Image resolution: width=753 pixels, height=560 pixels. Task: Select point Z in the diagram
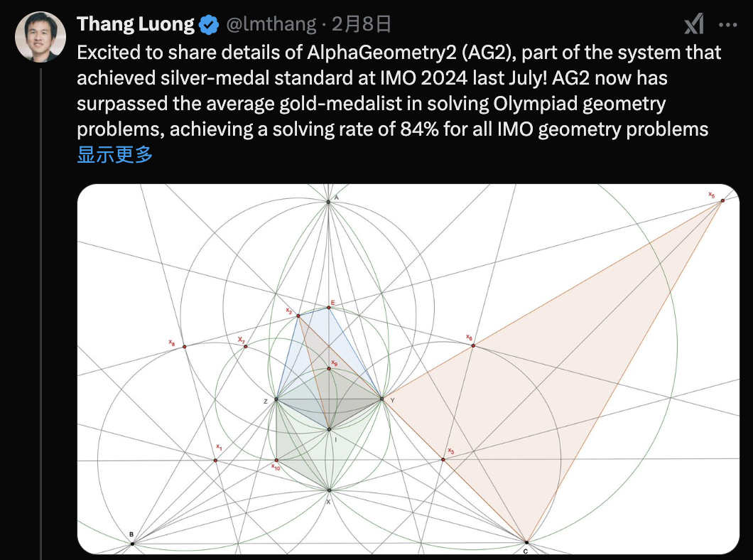coord(276,399)
